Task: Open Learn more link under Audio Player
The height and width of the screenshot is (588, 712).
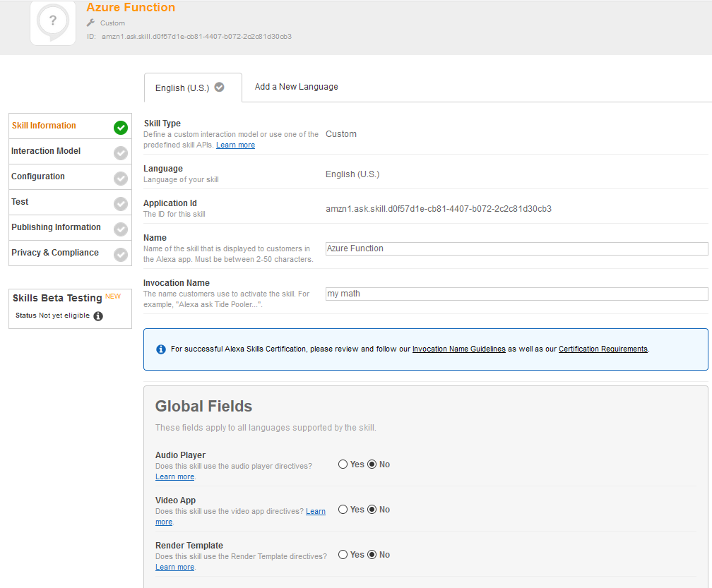Action: [175, 477]
